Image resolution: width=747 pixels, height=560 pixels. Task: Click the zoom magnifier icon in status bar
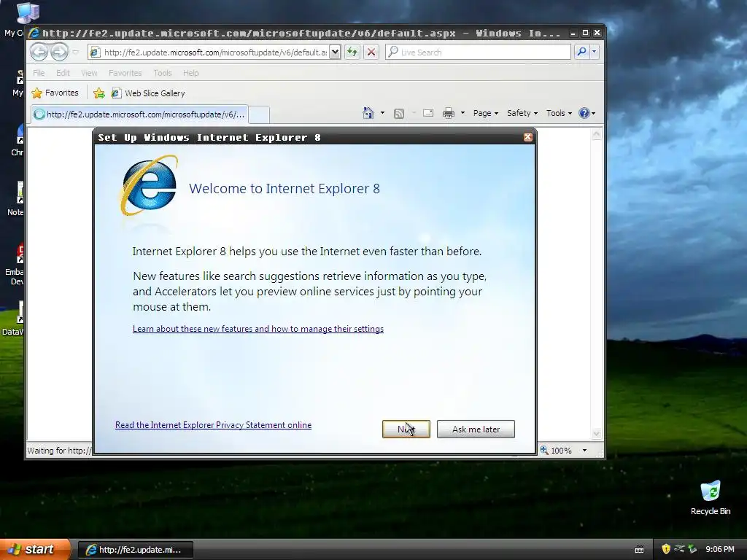[x=544, y=449]
